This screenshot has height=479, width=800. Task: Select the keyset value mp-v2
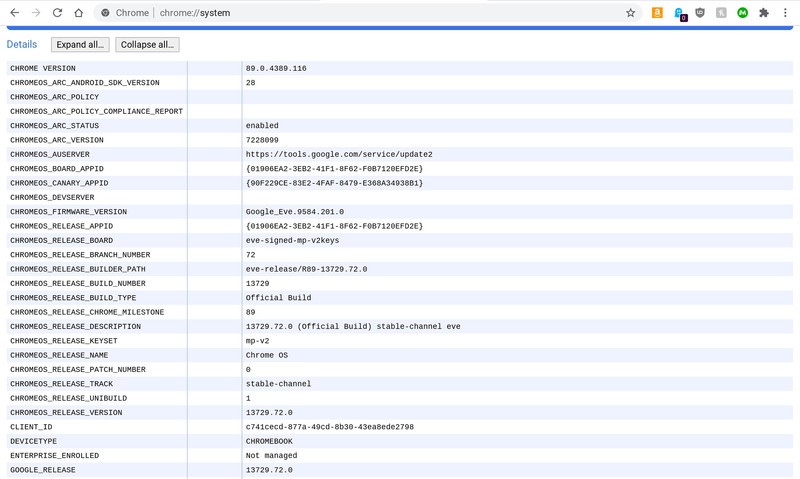[258, 341]
